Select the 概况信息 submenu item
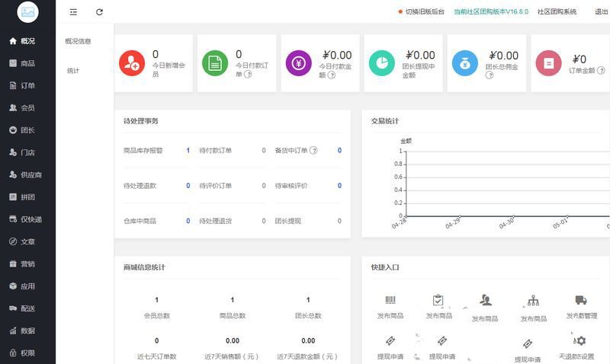 pos(78,41)
